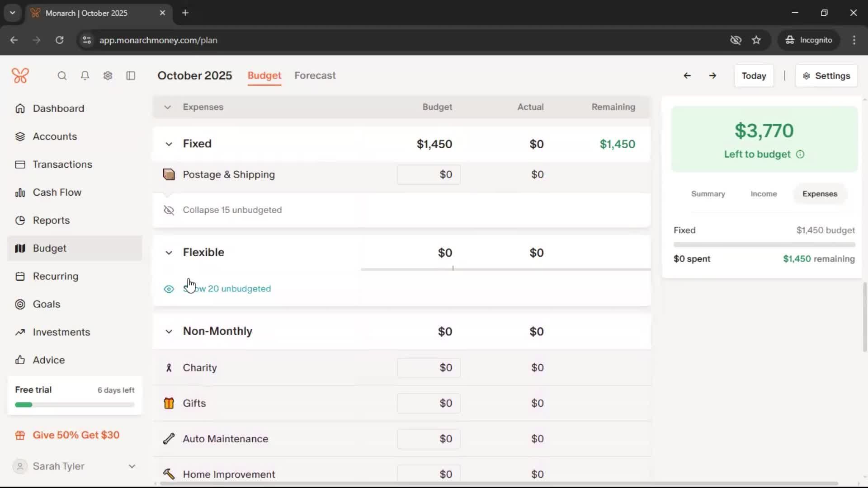
Task: Select the Summary tab in side panel
Action: point(708,194)
